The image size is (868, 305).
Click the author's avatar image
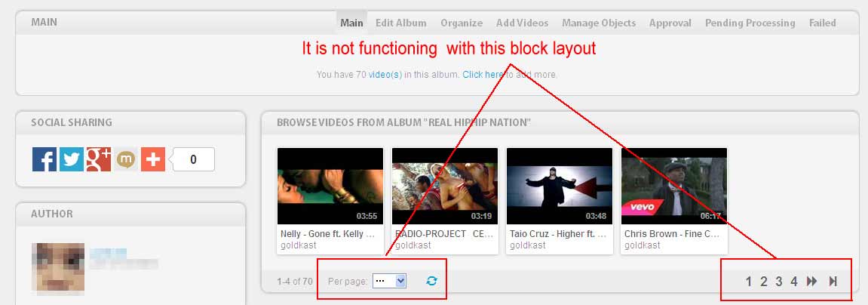tap(58, 268)
